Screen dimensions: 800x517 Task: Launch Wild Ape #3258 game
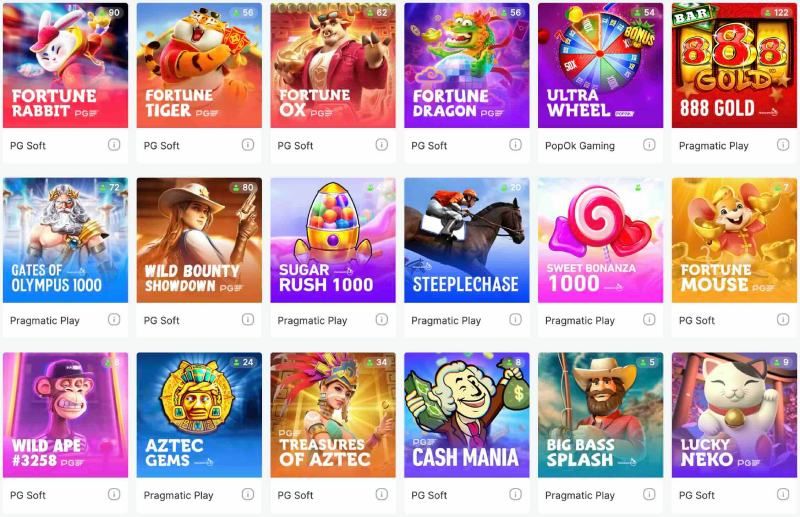pyautogui.click(x=65, y=415)
